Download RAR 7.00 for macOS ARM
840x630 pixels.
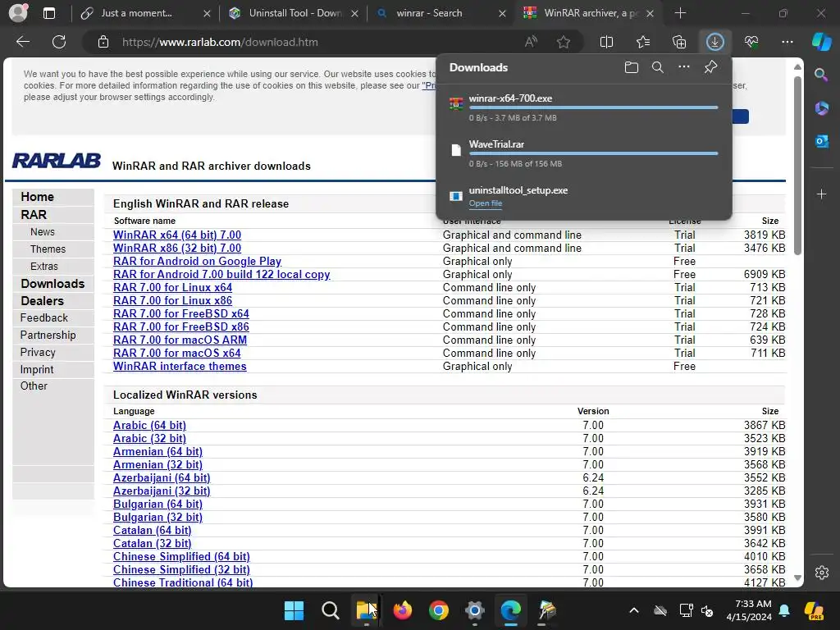(180, 340)
